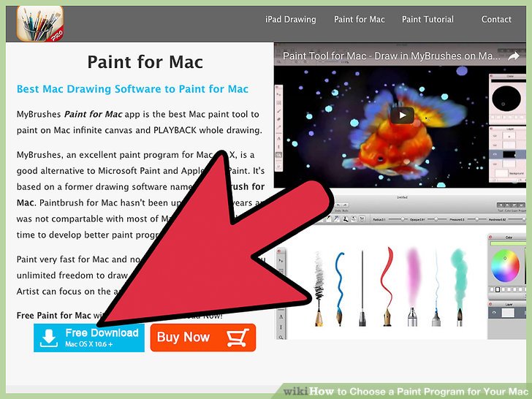Screen dimensions: 532x399
Task: Click the teal watercolor brush sample
Action: [459, 288]
